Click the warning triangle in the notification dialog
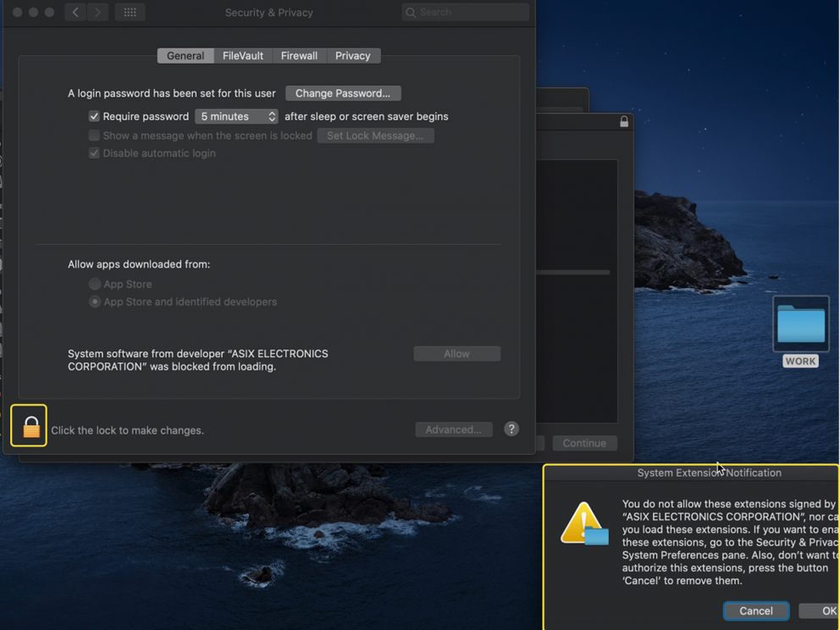The height and width of the screenshot is (630, 840). [x=583, y=521]
